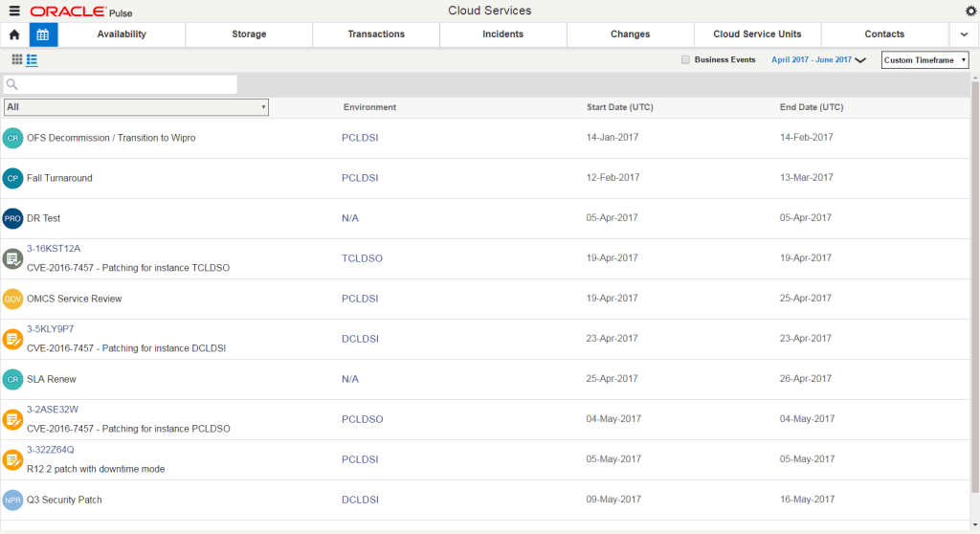Click the scrollbar down arrow
This screenshot has width=980, height=534.
975,525
